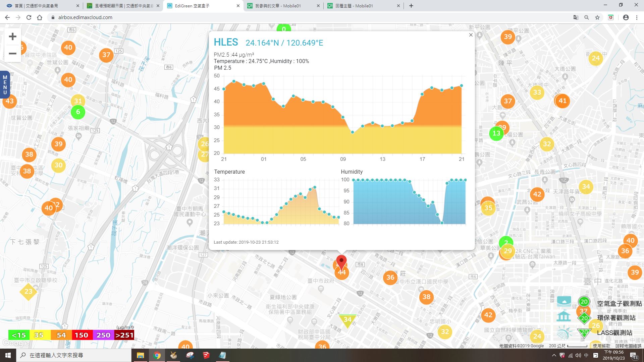
Task: Select the yellow station marker showing 31
Action: (78, 101)
